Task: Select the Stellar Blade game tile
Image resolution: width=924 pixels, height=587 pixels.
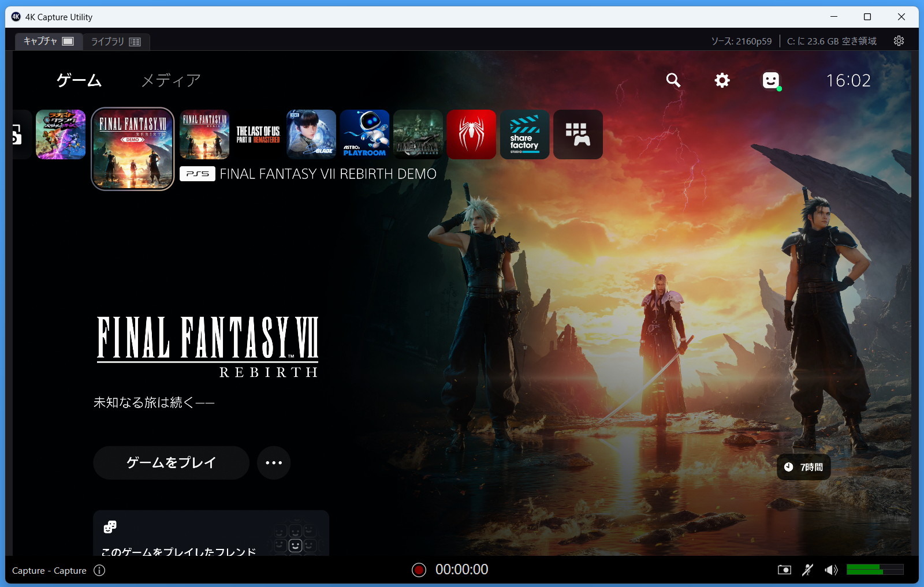Action: click(311, 134)
